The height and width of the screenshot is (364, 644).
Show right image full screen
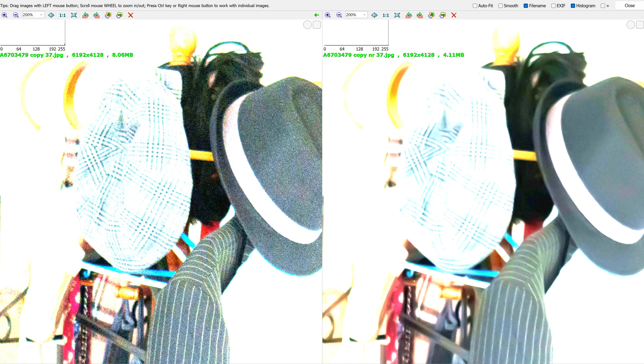click(x=397, y=15)
